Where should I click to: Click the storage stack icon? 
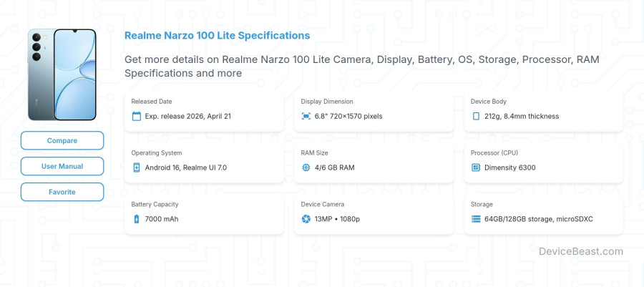click(476, 219)
